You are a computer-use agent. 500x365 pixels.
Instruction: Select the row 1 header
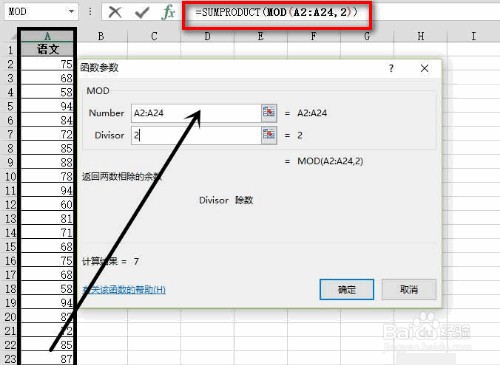[x=10, y=50]
